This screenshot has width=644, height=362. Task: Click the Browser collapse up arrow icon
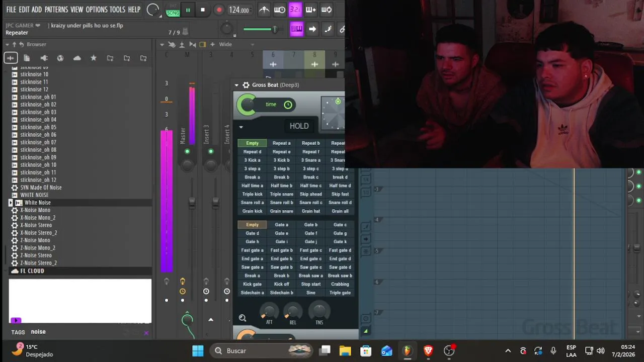coord(14,44)
